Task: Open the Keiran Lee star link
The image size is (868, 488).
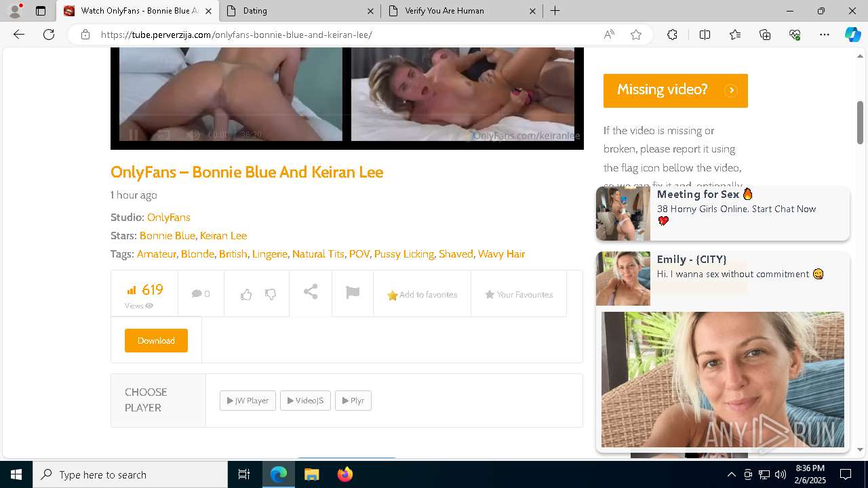Action: click(x=223, y=235)
